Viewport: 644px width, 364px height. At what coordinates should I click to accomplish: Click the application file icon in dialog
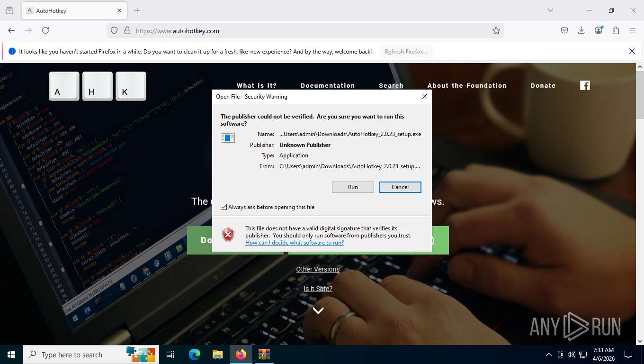tap(228, 138)
